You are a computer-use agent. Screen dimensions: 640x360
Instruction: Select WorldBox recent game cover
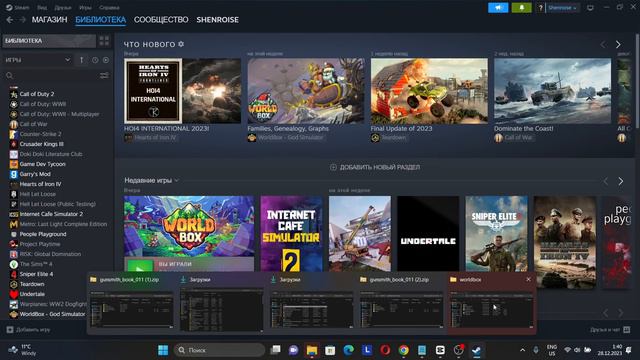[x=189, y=227]
